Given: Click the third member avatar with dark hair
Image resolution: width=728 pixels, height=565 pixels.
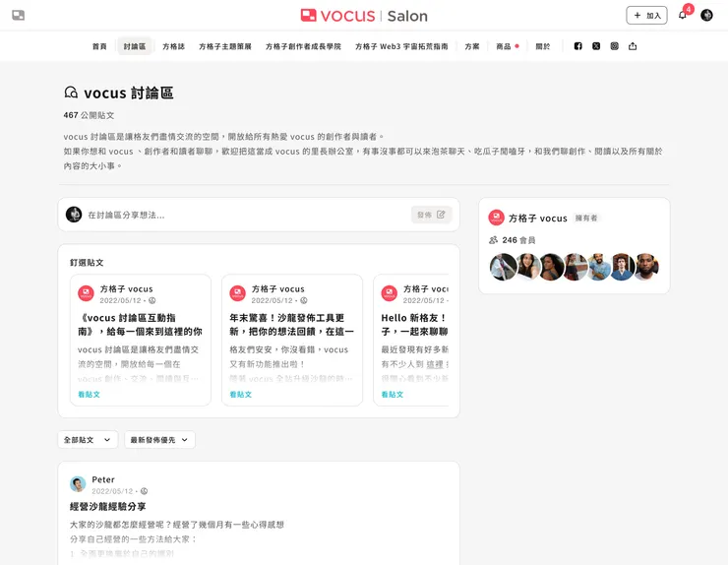Looking at the screenshot, I should (x=552, y=267).
